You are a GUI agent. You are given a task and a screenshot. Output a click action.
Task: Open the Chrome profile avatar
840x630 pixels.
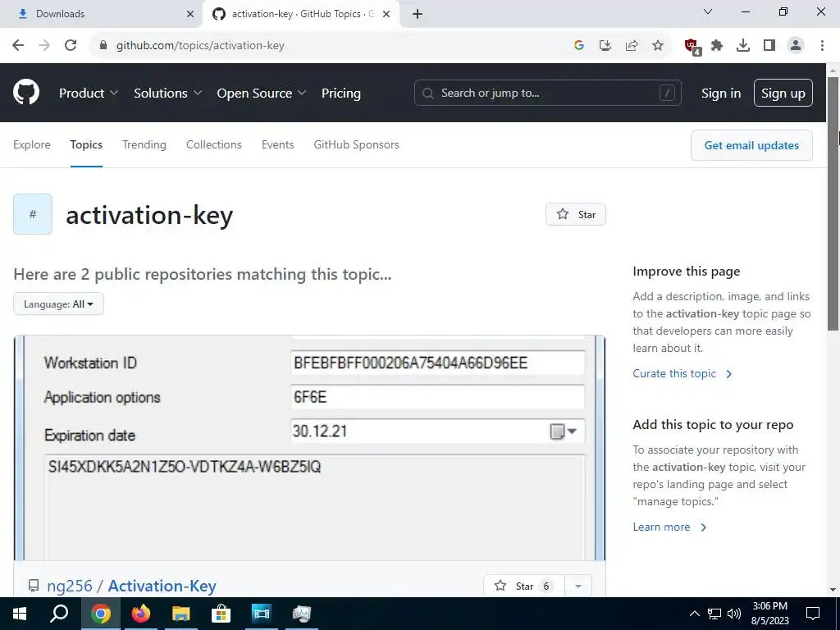pos(796,46)
